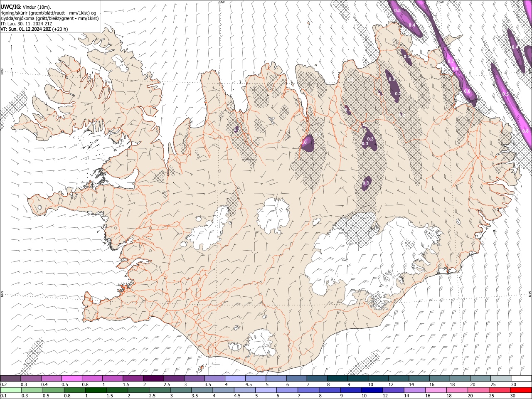Pick the lavender 14 mm rain swatch
The height and width of the screenshot is (399, 532).
coord(414,390)
